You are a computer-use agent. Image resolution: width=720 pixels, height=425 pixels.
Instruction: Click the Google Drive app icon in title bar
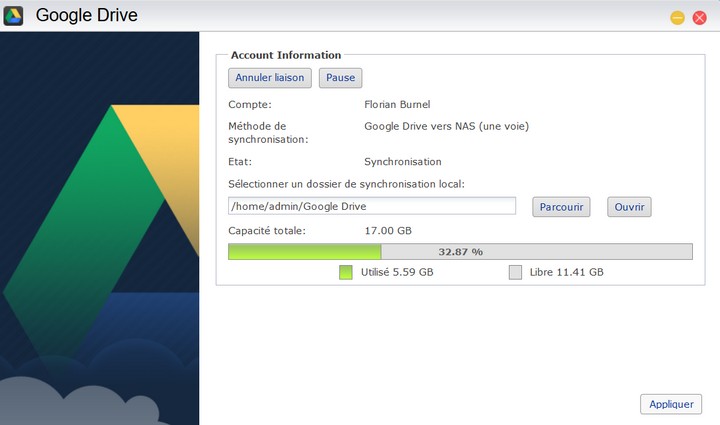(x=13, y=16)
